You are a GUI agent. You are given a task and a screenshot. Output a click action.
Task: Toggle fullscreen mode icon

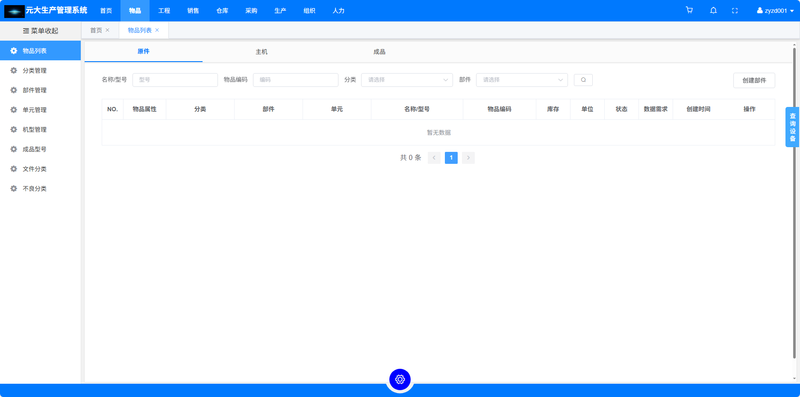tap(735, 10)
